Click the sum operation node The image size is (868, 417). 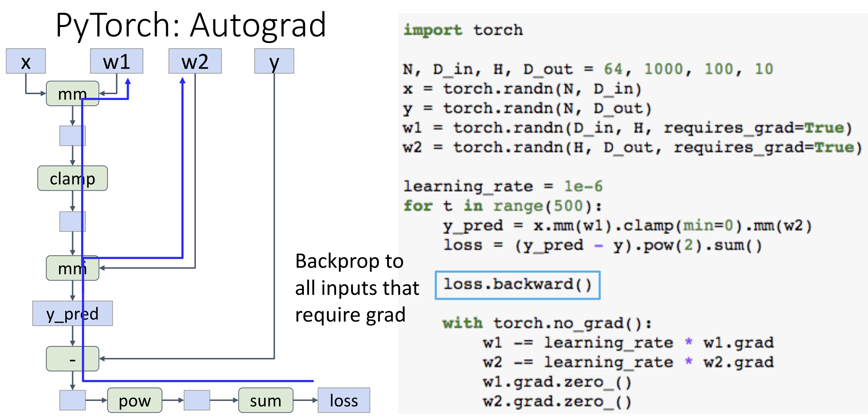click(x=266, y=400)
